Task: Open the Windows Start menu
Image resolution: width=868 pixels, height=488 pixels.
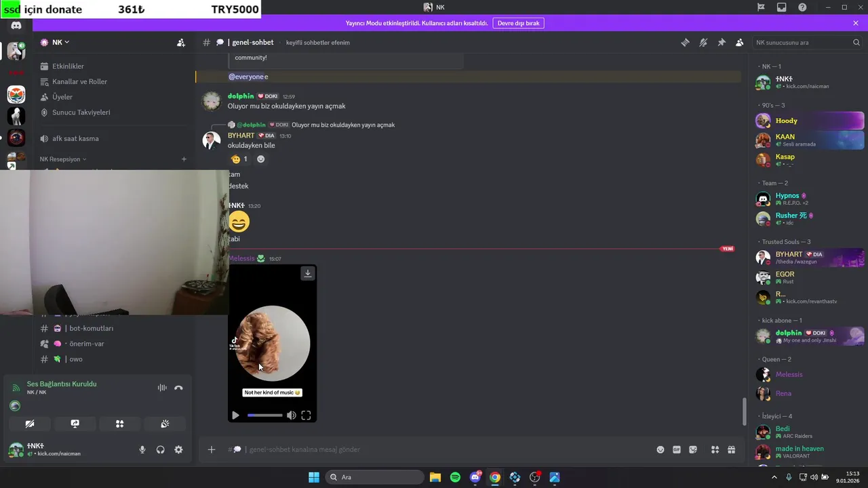Action: pos(314,477)
